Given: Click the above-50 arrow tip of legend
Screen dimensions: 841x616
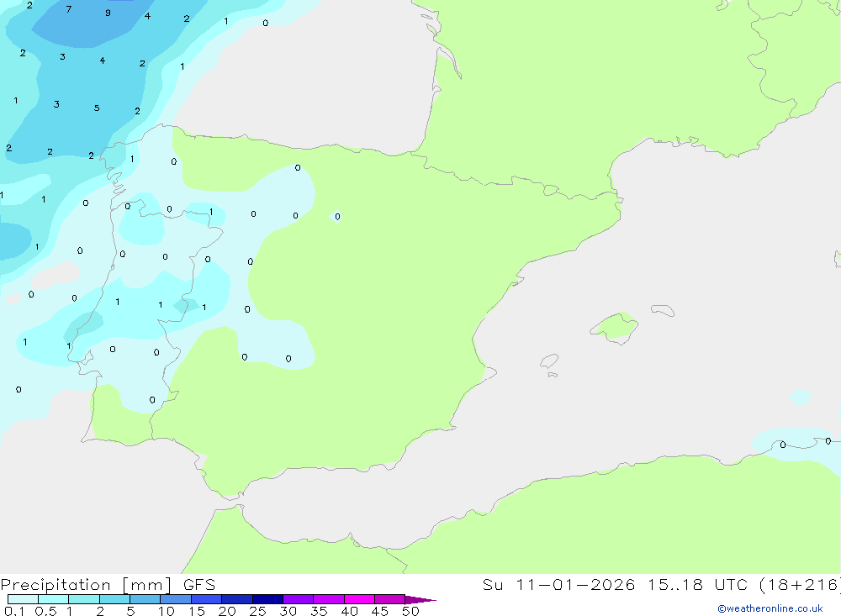Looking at the screenshot, I should pyautogui.click(x=420, y=599).
